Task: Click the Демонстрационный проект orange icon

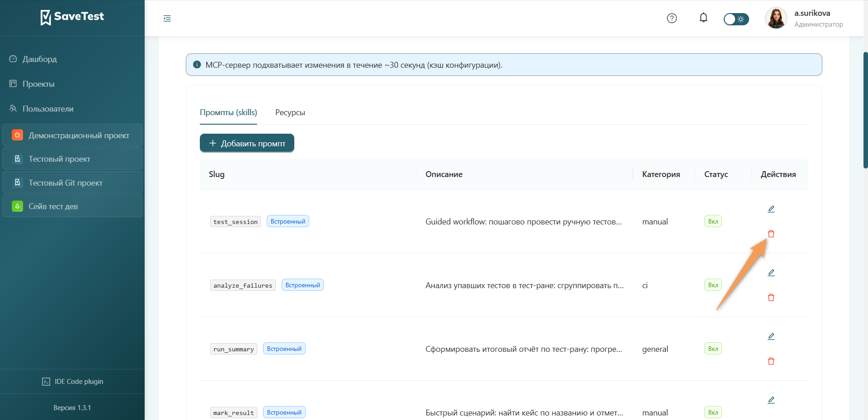Action: click(17, 135)
